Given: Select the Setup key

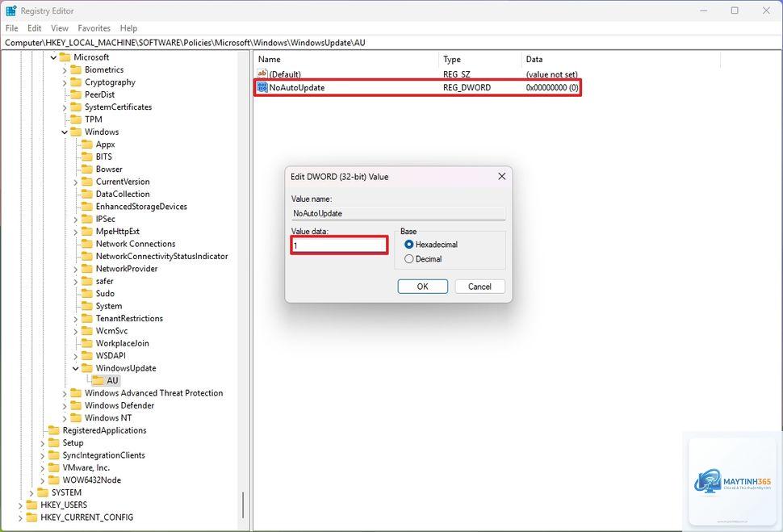Looking at the screenshot, I should [x=73, y=442].
